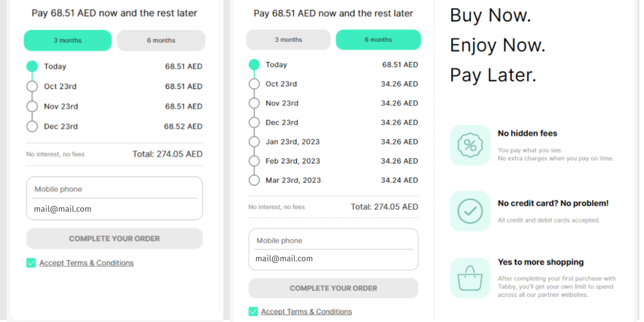Click the Mar 23rd, 2023 timeline circle

[254, 180]
